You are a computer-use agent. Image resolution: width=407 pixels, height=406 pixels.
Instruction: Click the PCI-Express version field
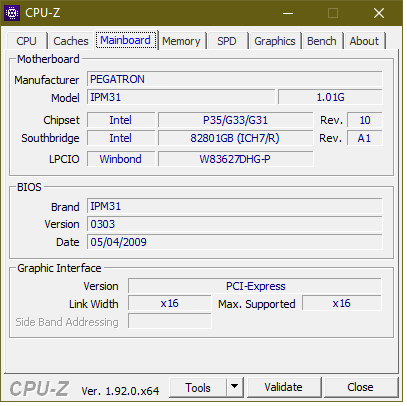[x=255, y=286]
